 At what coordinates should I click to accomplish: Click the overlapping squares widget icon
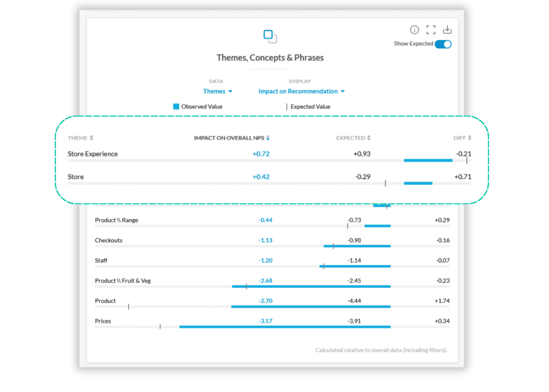270,36
